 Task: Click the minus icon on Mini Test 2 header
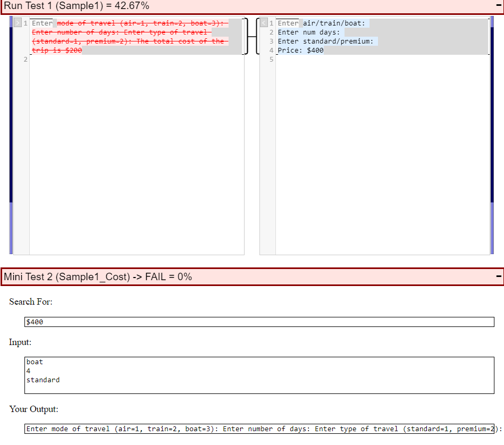(498, 276)
